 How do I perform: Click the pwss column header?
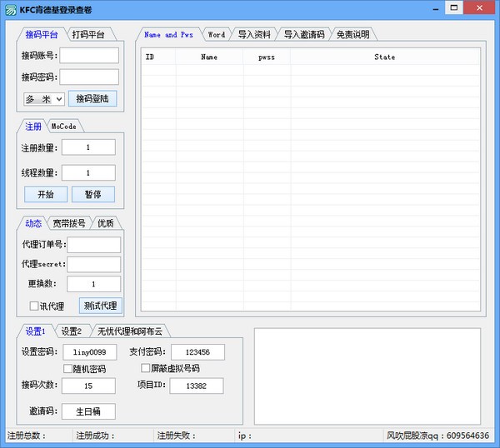tap(267, 57)
